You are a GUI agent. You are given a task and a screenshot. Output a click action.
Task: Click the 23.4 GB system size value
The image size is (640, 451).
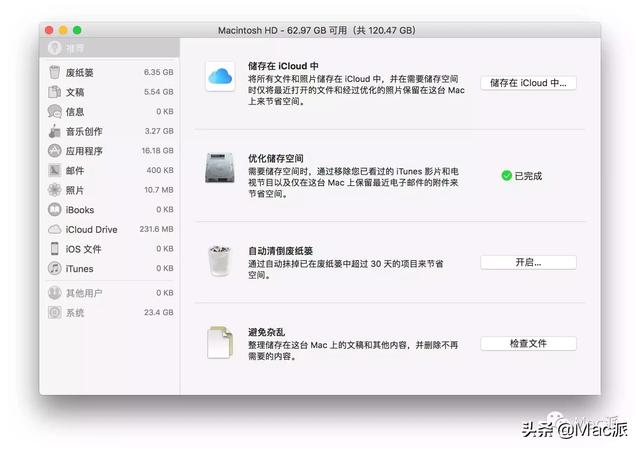coord(159,312)
